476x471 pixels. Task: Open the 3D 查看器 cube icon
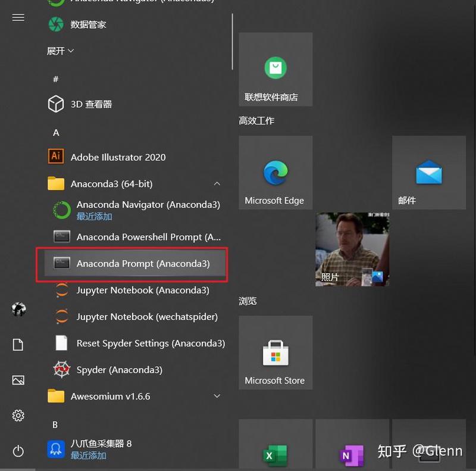pos(56,104)
